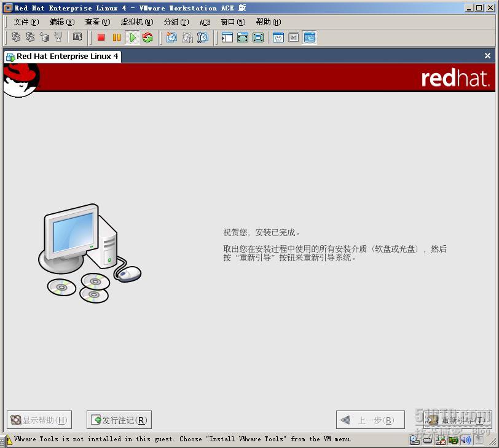This screenshot has width=499, height=448.
Task: Click the red Power Off stop button
Action: pos(101,37)
